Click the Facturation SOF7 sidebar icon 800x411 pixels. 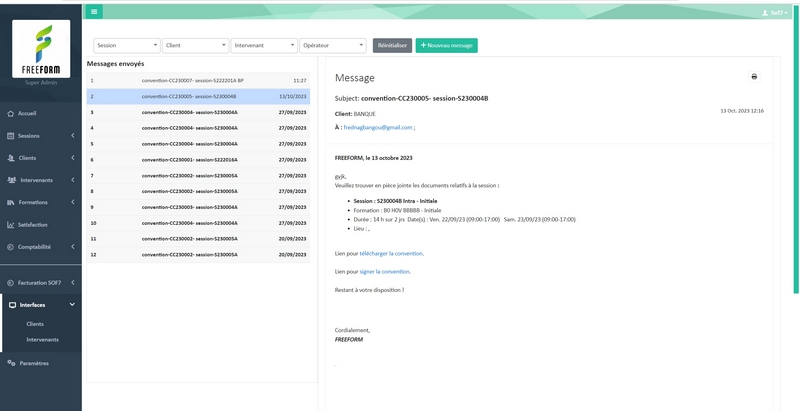click(x=11, y=282)
